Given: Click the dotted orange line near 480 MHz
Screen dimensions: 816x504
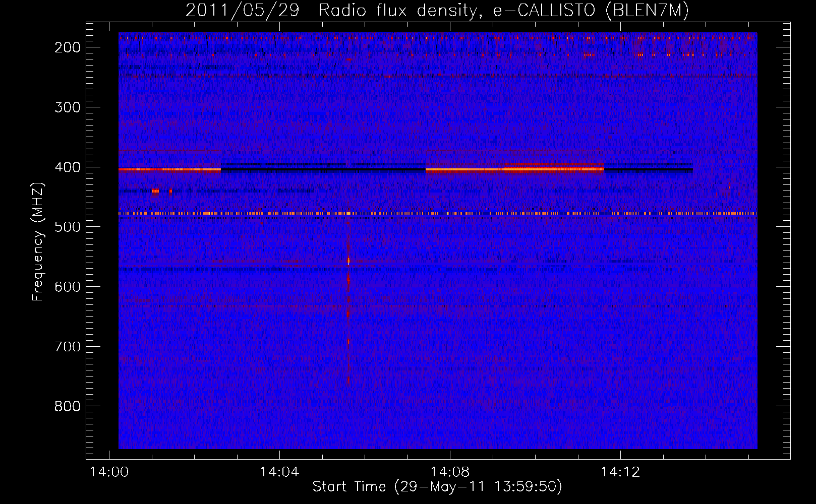Looking at the screenshot, I should (438, 214).
